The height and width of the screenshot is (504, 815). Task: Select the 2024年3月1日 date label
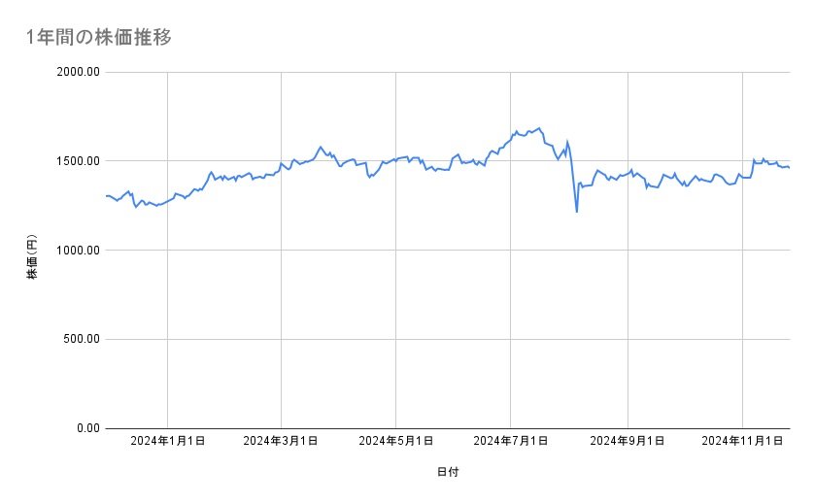(x=282, y=441)
